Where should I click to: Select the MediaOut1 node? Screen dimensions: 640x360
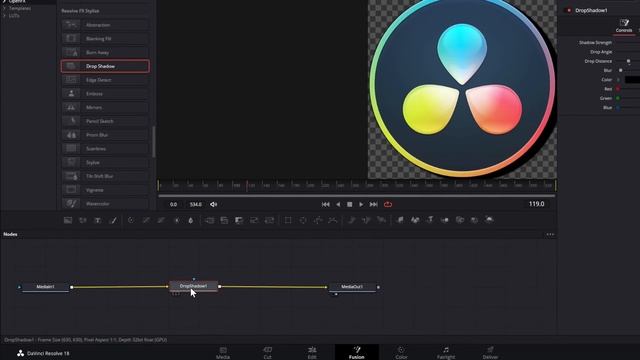tap(352, 287)
